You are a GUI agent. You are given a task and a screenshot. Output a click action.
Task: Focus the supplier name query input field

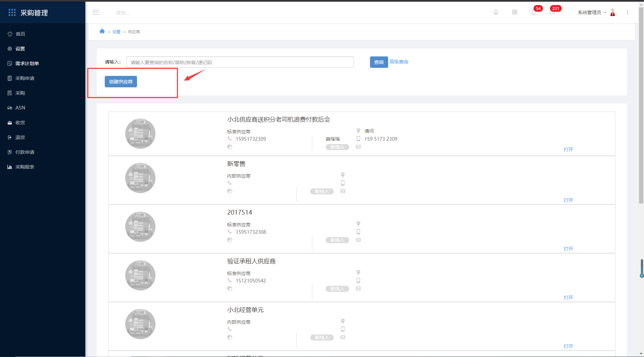(240, 62)
